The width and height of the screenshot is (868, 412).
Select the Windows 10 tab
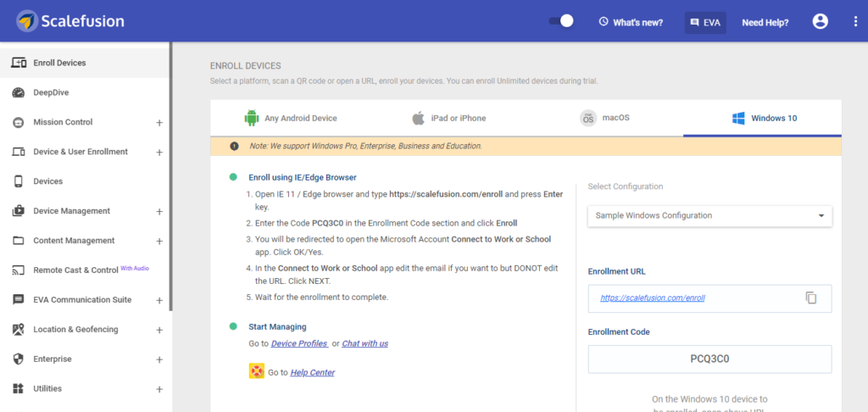tap(762, 118)
